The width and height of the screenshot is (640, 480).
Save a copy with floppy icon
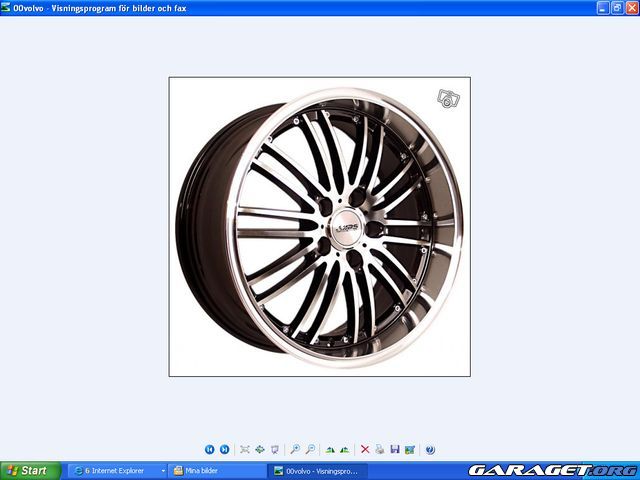(x=395, y=449)
